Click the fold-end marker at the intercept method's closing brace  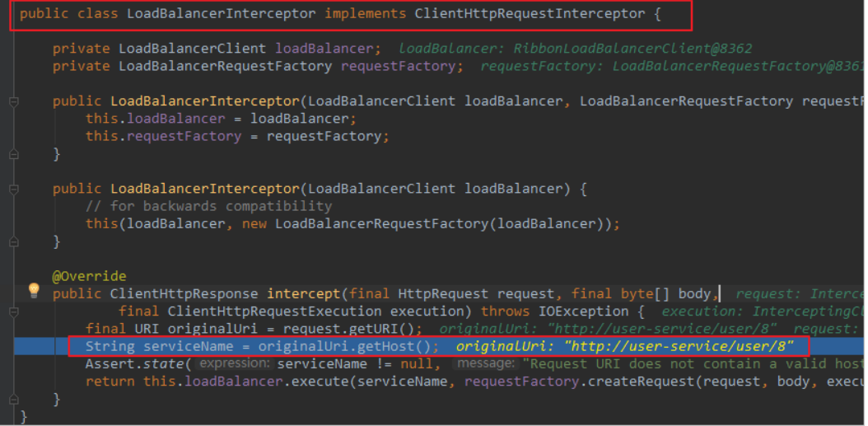coord(14,400)
